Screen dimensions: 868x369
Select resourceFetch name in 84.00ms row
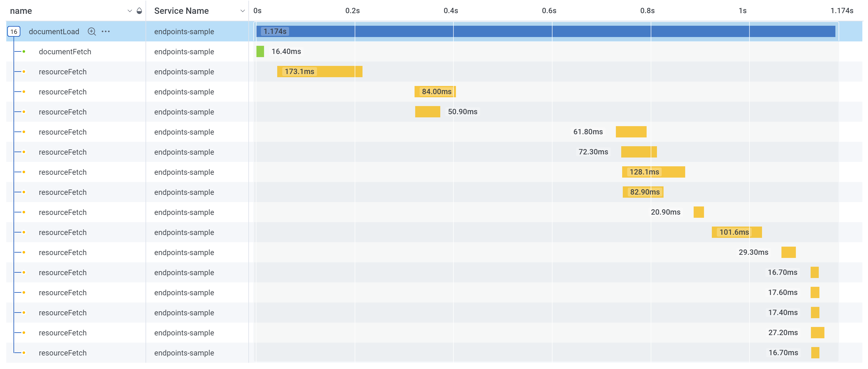click(63, 92)
